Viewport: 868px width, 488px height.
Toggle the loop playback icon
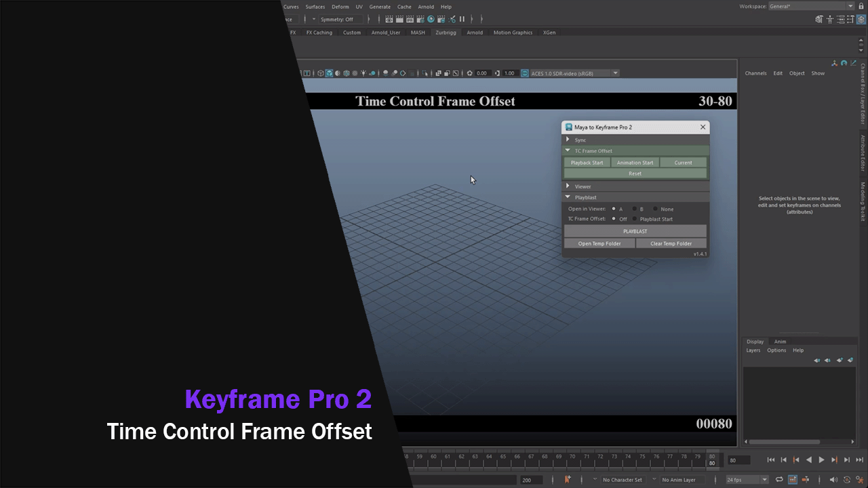point(779,480)
